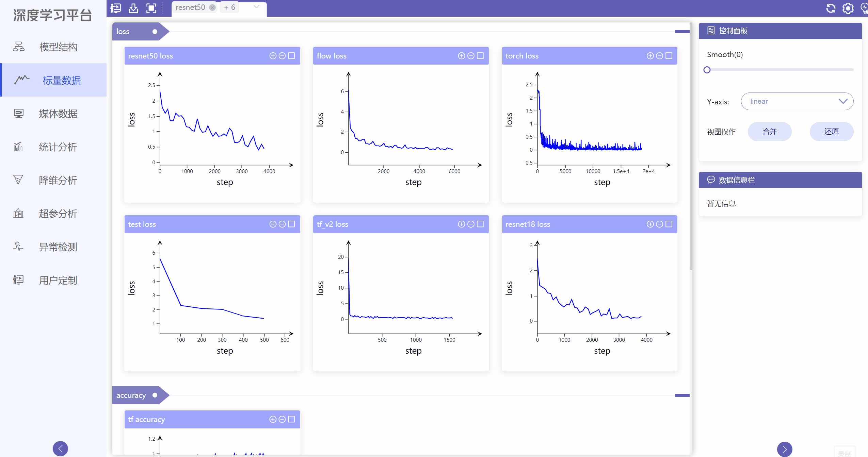Click the 合并 merge button
Screen dimensions: 868x457
pyautogui.click(x=770, y=132)
